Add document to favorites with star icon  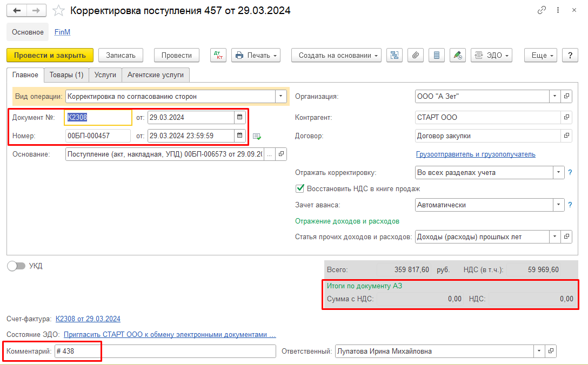click(59, 11)
